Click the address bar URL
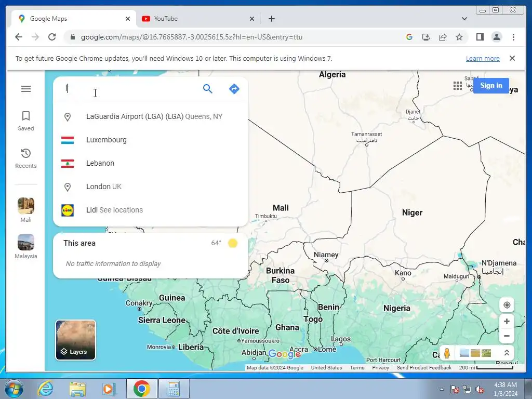The image size is (532, 399). click(192, 37)
